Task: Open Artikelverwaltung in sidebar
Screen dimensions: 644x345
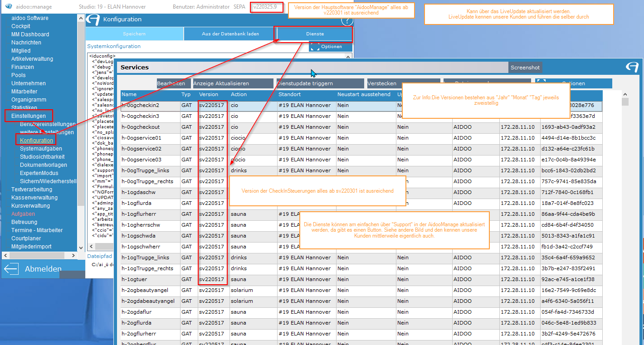Action: 32,59
